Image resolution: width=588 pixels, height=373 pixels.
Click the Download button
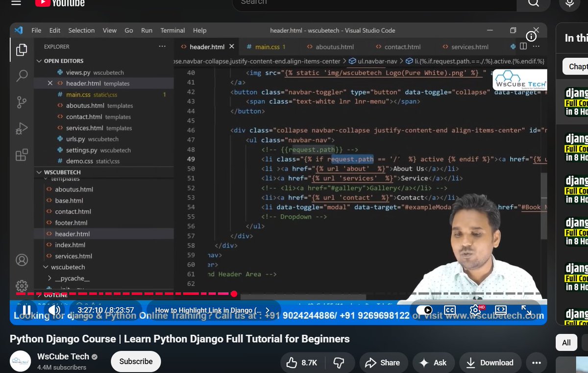(x=490, y=363)
